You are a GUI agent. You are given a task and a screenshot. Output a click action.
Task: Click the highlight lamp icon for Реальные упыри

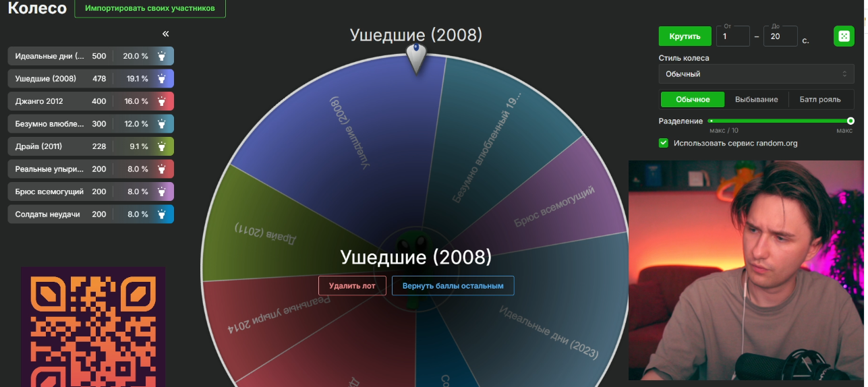[161, 169]
